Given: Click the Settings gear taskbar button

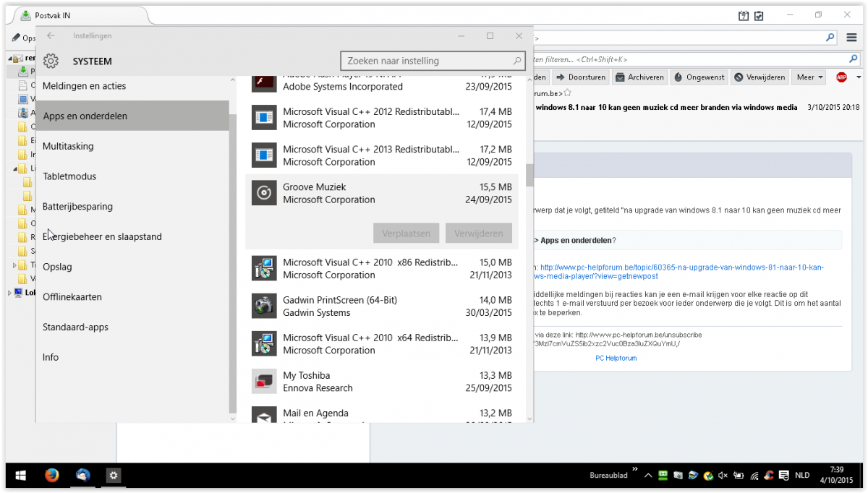Looking at the screenshot, I should pos(114,475).
